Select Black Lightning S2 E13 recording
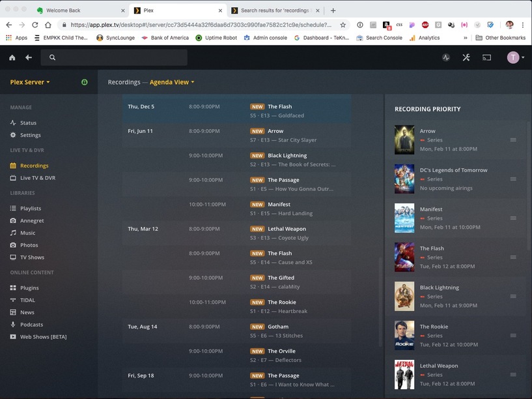This screenshot has height=399, width=532. pos(236,160)
